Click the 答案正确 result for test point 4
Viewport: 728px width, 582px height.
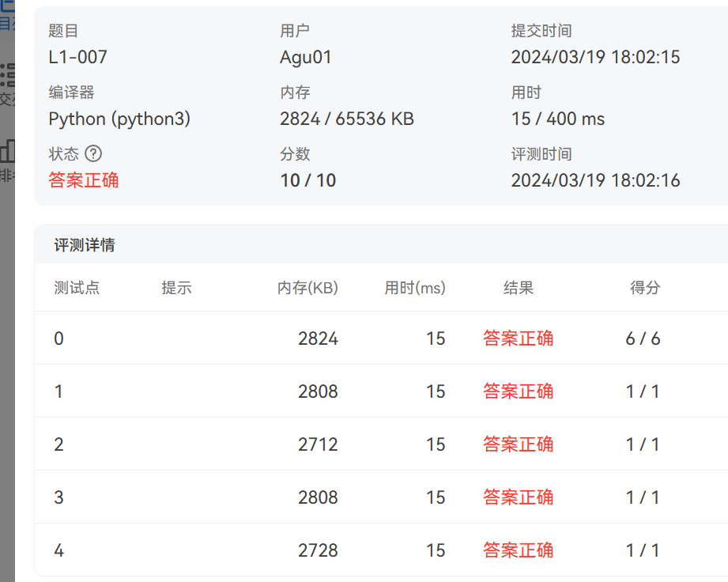click(518, 550)
